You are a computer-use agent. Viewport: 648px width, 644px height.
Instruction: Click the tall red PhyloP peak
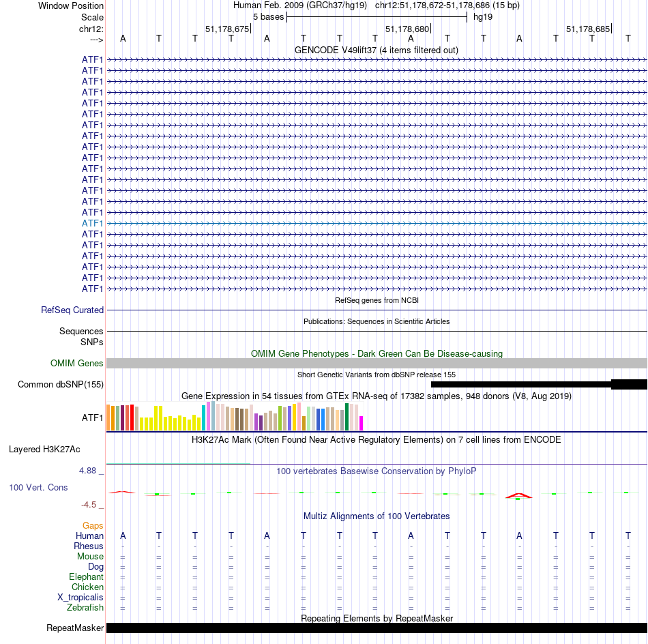coord(518,495)
